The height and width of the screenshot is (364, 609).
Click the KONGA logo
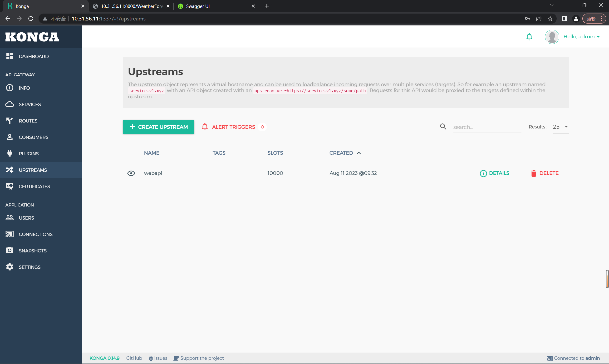[32, 37]
